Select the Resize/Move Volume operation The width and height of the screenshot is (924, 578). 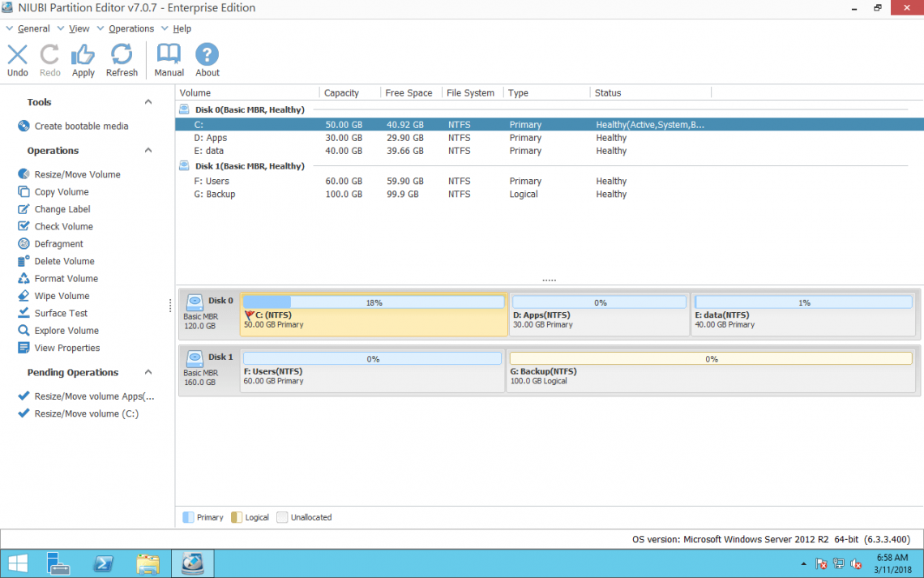(x=77, y=174)
